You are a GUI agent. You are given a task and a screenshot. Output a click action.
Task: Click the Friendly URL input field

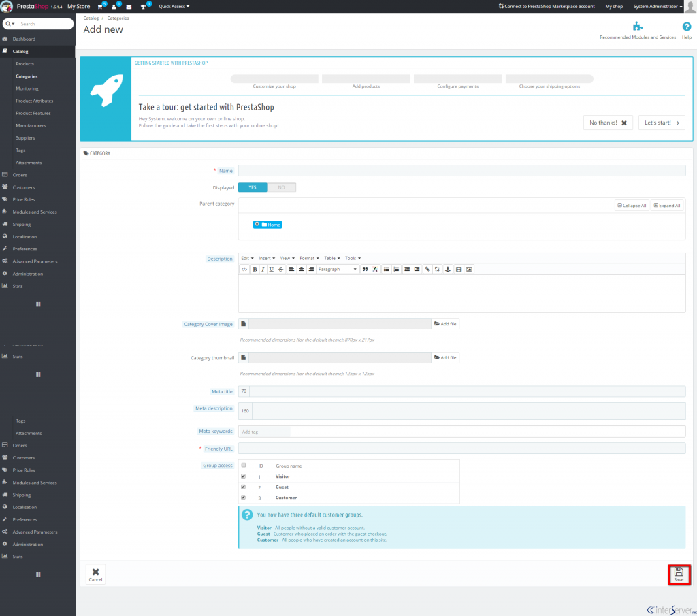(x=462, y=449)
